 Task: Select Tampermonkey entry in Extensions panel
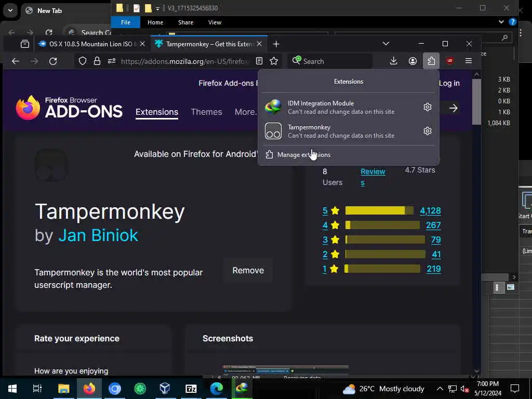coord(341,131)
